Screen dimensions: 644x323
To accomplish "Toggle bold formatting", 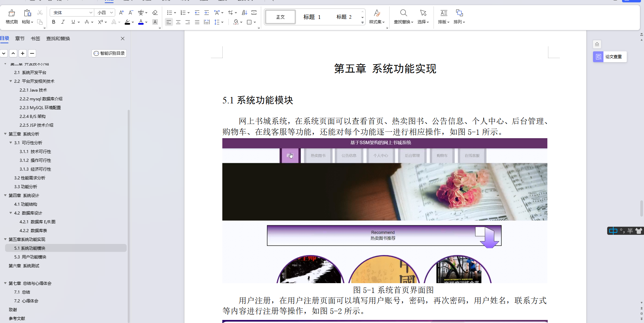I will click(53, 22).
